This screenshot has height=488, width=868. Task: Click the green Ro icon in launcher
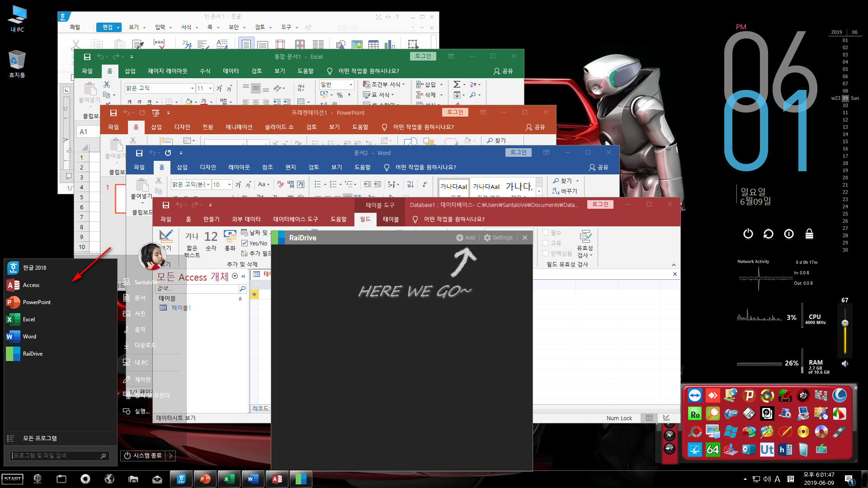(695, 414)
